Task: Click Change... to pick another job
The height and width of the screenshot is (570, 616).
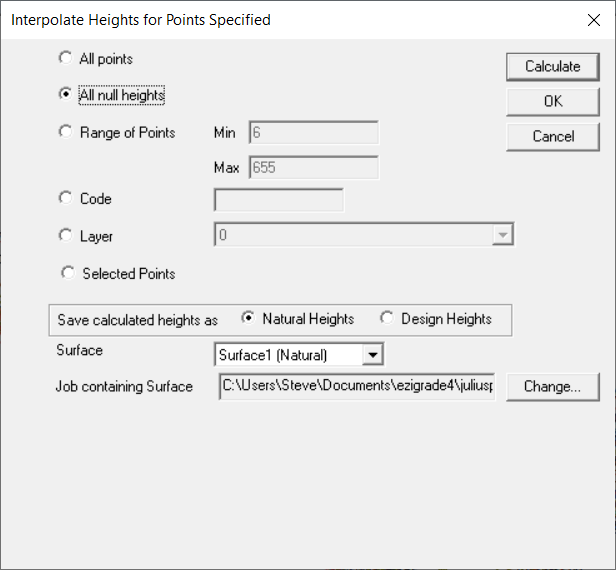Action: (x=552, y=387)
